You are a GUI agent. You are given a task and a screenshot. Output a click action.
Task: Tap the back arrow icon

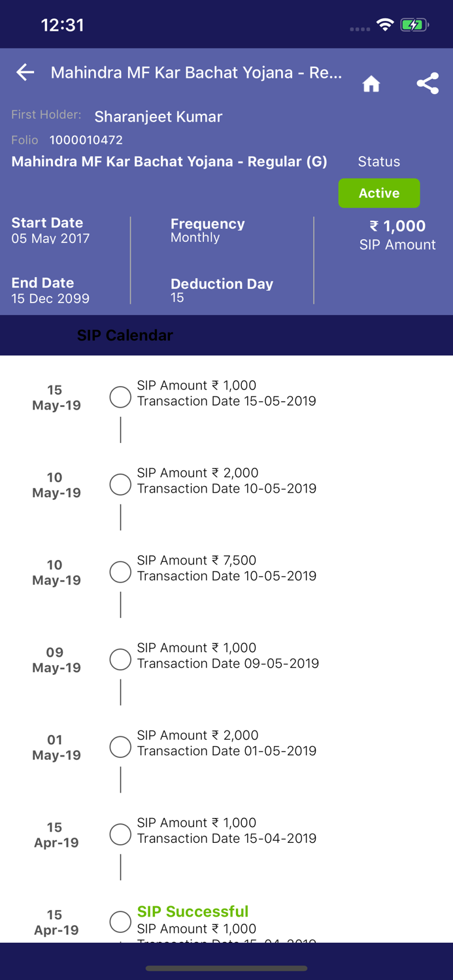click(25, 73)
